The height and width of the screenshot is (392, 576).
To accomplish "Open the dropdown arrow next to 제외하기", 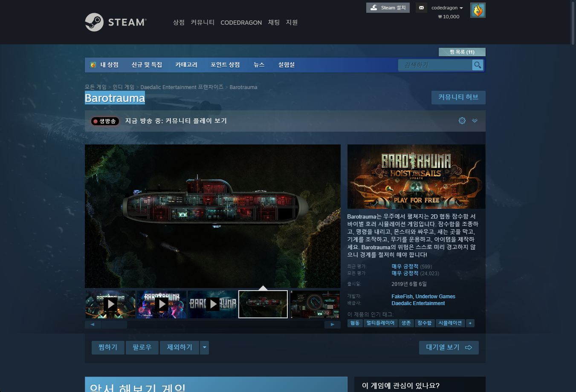I will (x=205, y=348).
